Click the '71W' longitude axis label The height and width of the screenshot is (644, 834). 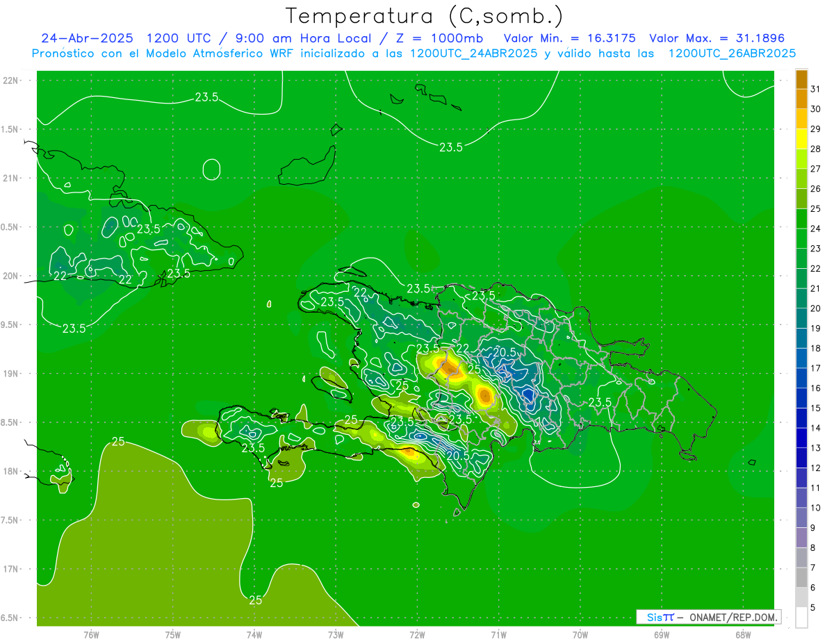coord(498,634)
